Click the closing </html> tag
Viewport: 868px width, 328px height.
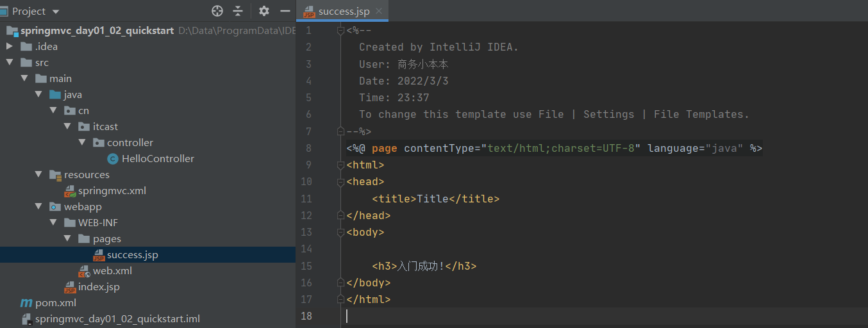coord(369,299)
